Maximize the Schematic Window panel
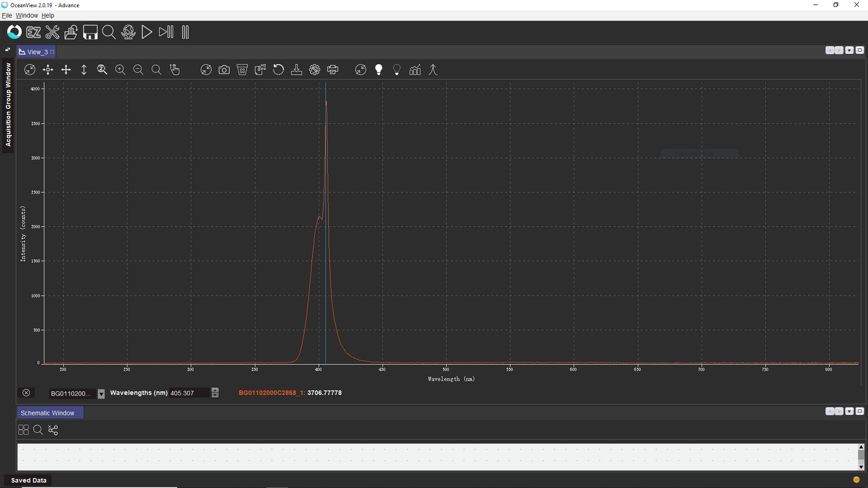868x488 pixels. (860, 411)
